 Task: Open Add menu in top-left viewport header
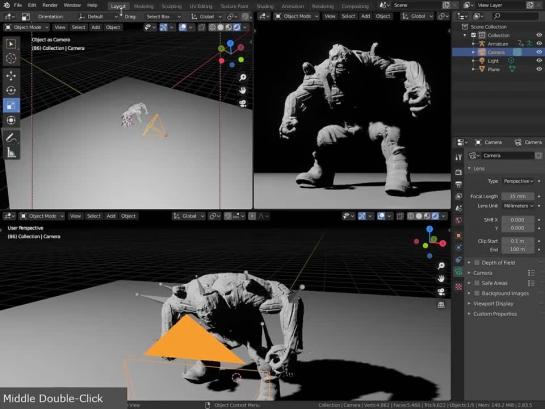pyautogui.click(x=96, y=27)
